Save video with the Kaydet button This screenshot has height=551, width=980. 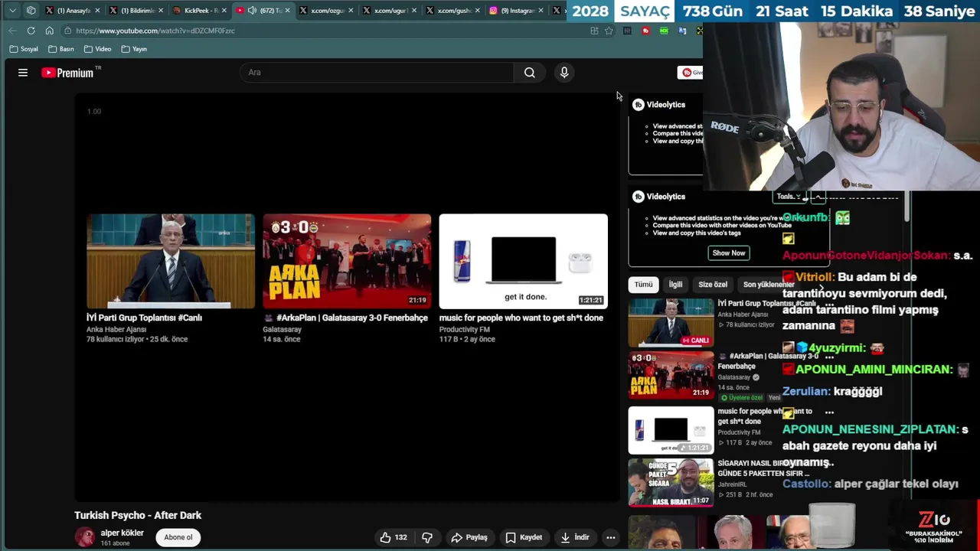point(524,537)
